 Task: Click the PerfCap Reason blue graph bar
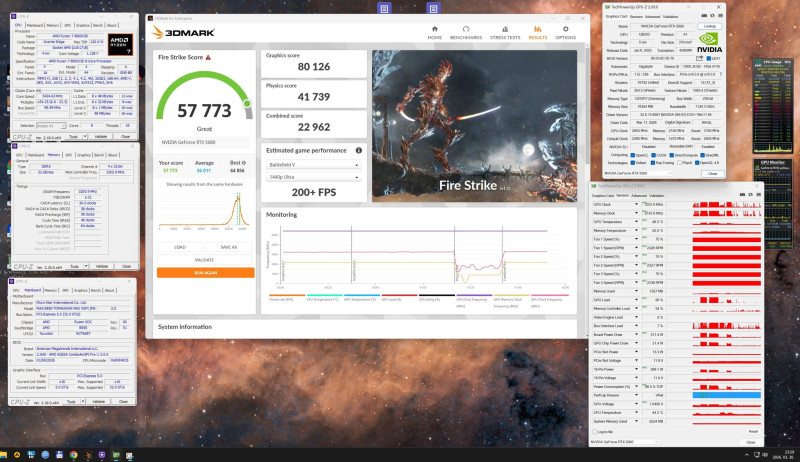(x=727, y=395)
